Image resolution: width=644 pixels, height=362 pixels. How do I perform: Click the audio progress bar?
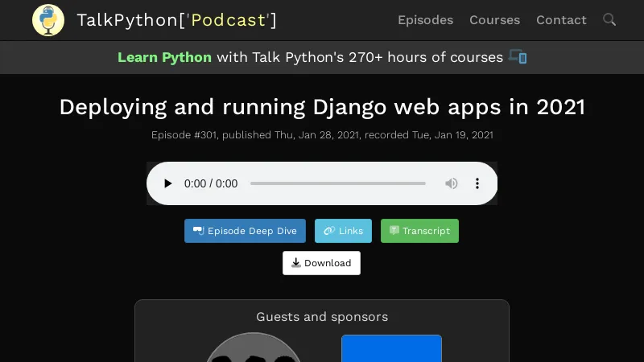[337, 183]
